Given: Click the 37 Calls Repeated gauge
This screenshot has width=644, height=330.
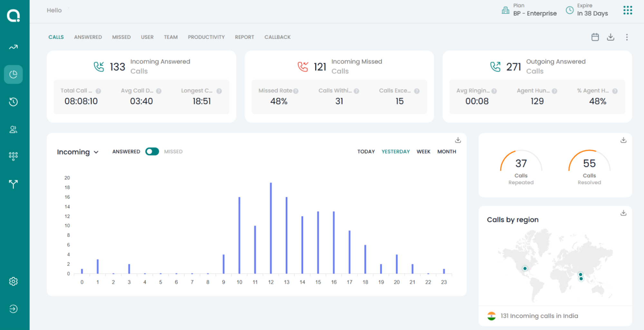Looking at the screenshot, I should pyautogui.click(x=521, y=168).
